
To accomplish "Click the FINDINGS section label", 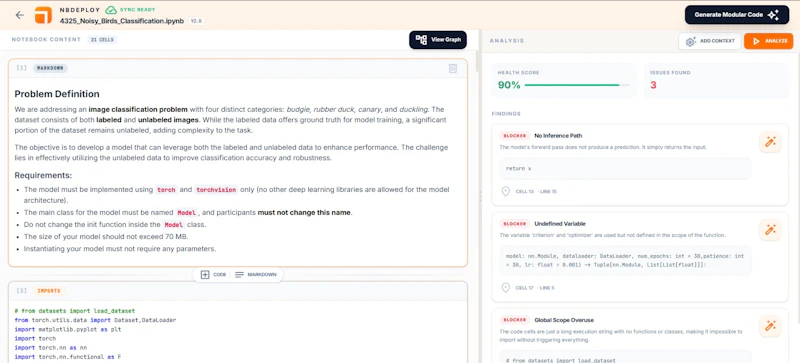I will click(x=506, y=113).
